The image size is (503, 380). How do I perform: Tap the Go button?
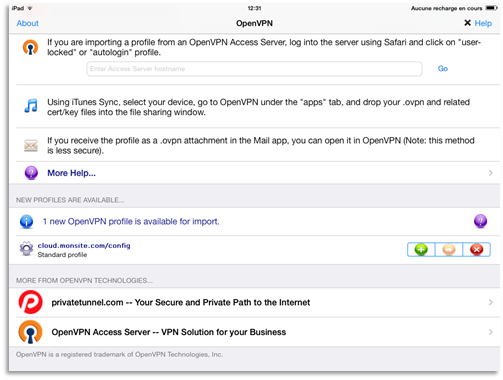443,69
